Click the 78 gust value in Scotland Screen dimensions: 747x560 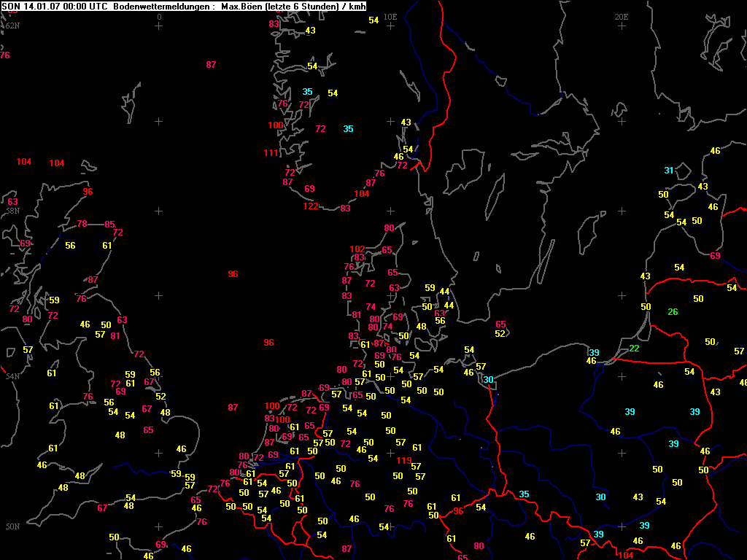click(x=82, y=224)
